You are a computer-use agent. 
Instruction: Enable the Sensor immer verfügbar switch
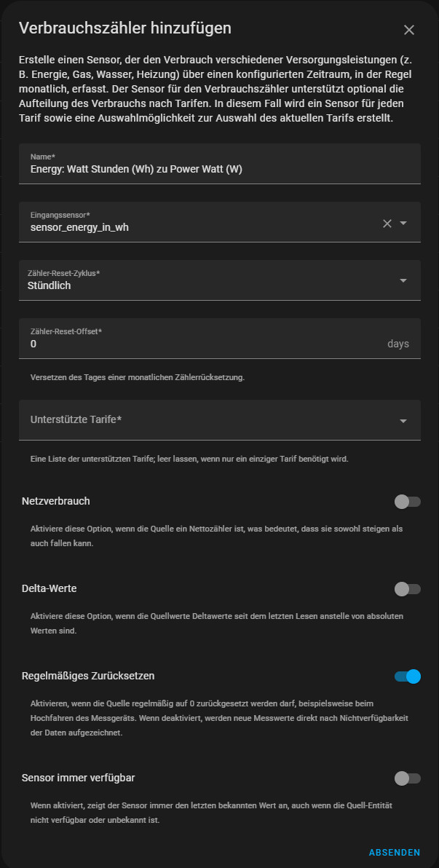pyautogui.click(x=407, y=778)
